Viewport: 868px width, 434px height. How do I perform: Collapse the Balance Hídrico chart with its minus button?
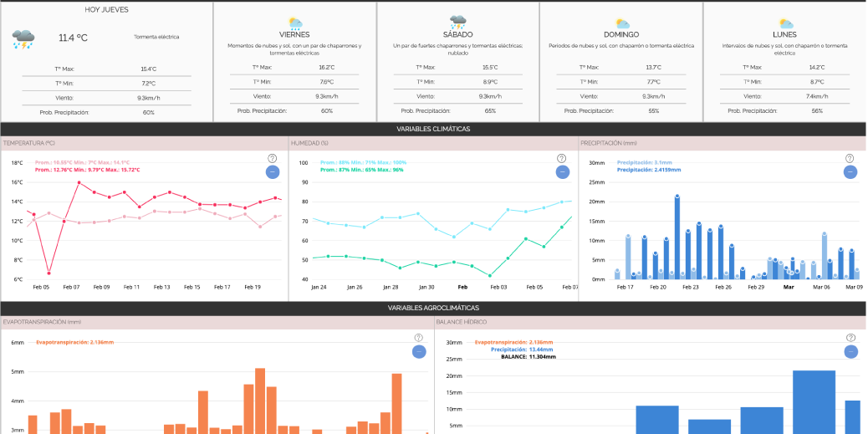850,351
